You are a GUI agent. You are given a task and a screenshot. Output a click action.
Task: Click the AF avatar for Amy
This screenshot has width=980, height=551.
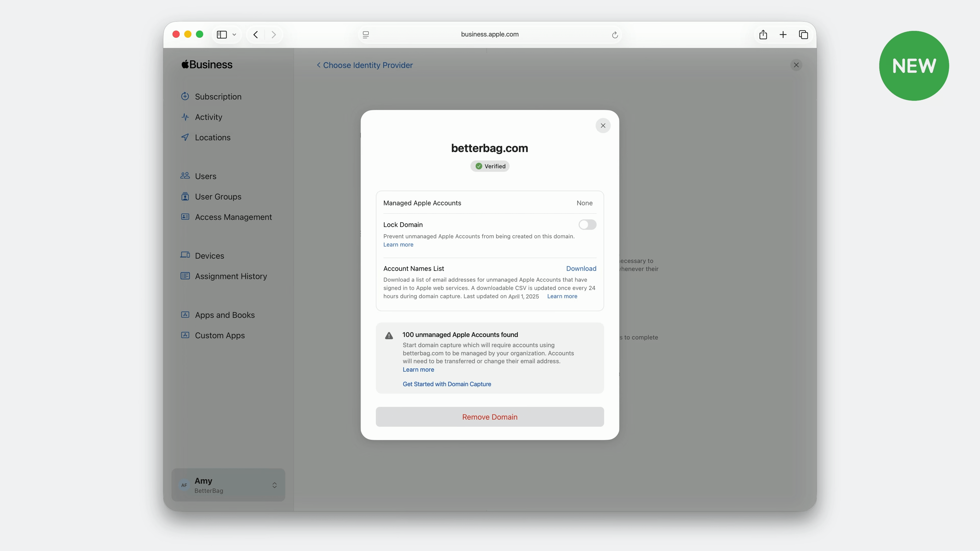coord(184,485)
